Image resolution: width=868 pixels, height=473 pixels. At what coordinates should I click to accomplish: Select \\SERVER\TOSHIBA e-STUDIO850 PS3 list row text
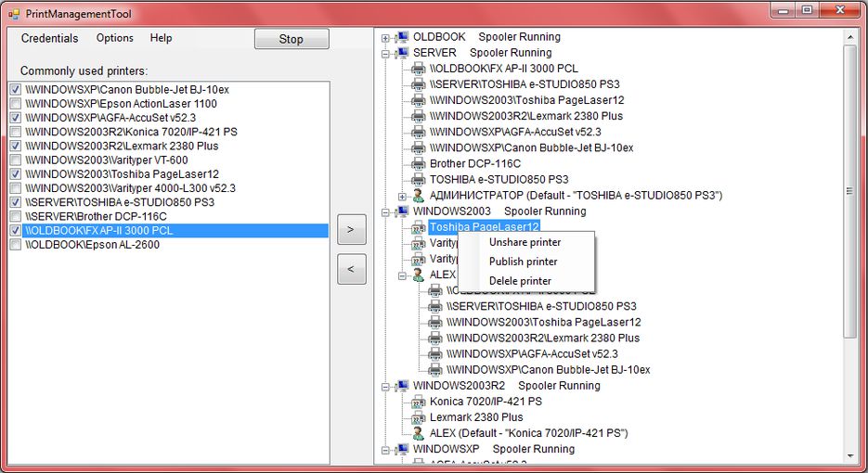pyautogui.click(x=120, y=202)
